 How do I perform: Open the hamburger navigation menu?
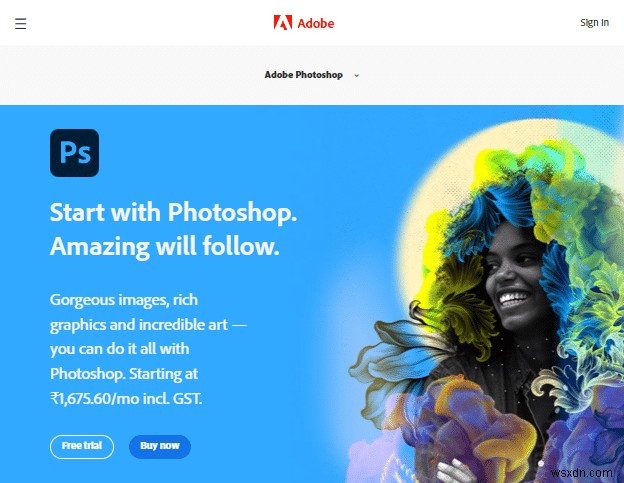click(x=21, y=23)
